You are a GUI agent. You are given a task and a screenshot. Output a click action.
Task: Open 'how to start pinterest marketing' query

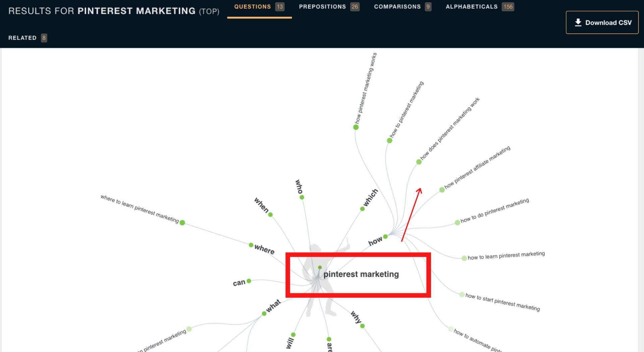(502, 302)
